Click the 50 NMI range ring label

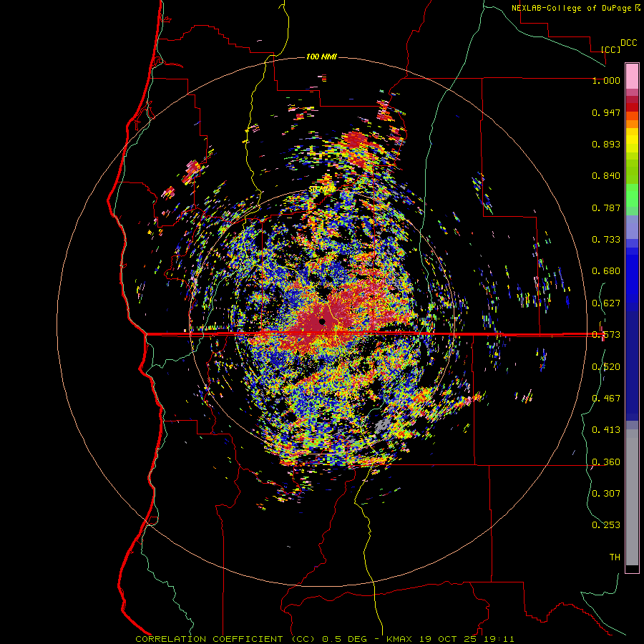pyautogui.click(x=321, y=190)
